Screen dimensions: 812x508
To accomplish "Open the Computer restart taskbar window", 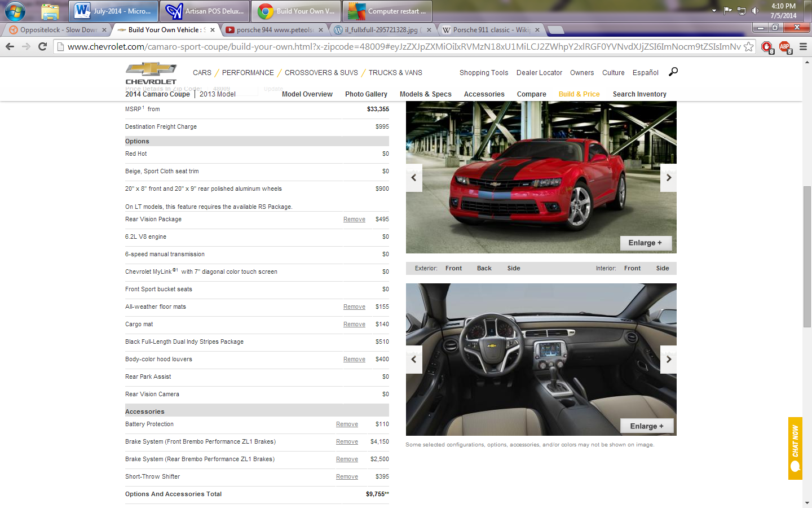I will click(387, 11).
